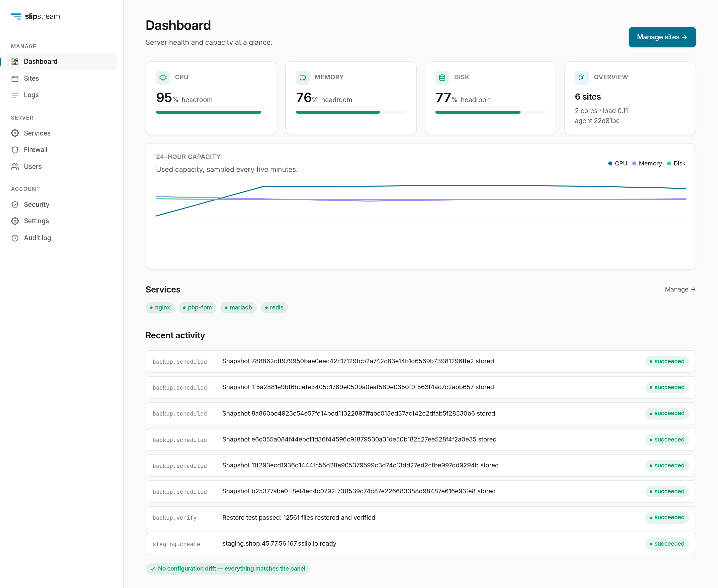
Task: Select the php-fpm service pill
Action: (x=197, y=307)
